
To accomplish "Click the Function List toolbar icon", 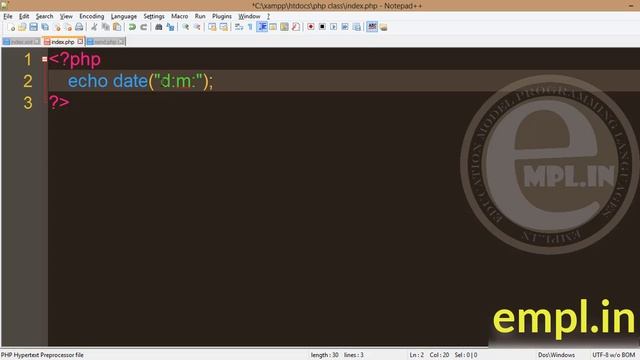I will click(296, 27).
